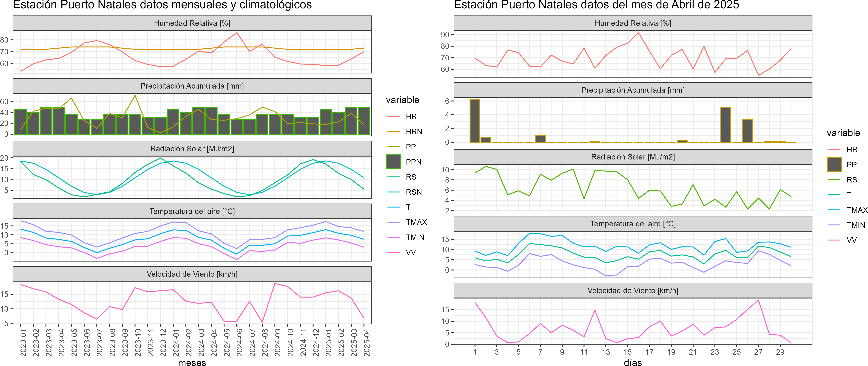This screenshot has height=366, width=868.
Task: Click the PP gray box swatch in right legend
Action: [x=834, y=165]
